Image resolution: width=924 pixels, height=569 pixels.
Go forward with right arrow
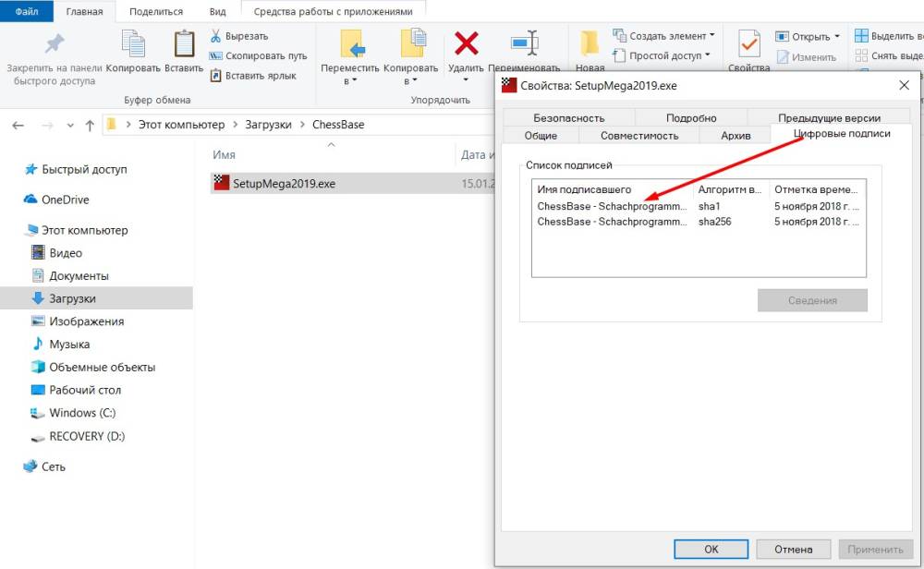pyautogui.click(x=47, y=125)
